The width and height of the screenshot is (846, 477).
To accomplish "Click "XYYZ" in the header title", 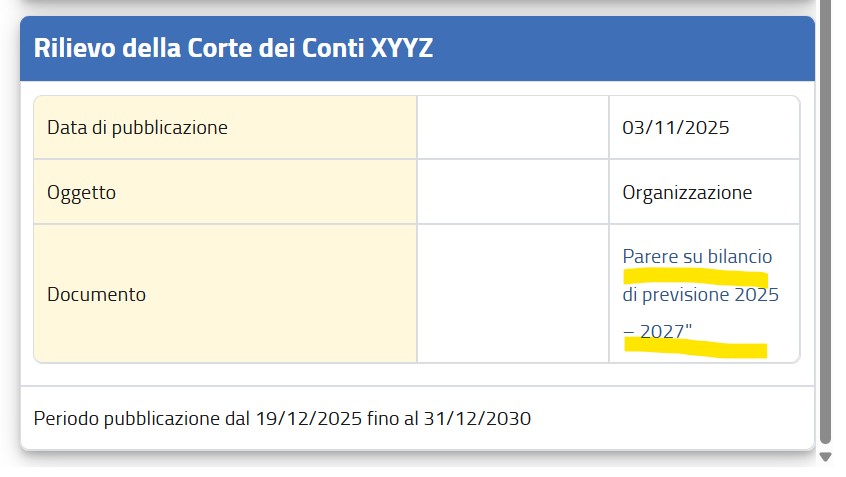I will pyautogui.click(x=401, y=48).
